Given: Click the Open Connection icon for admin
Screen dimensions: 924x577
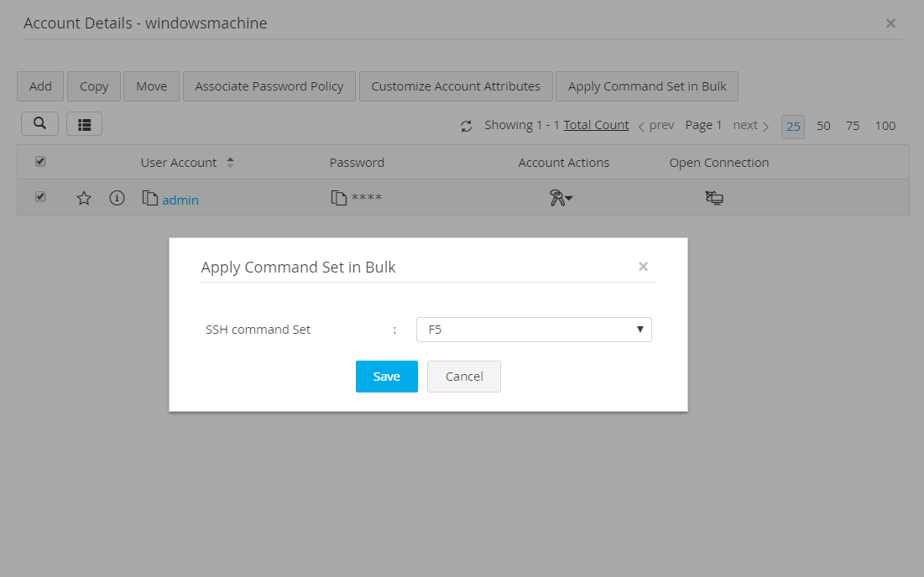Looking at the screenshot, I should 714,199.
